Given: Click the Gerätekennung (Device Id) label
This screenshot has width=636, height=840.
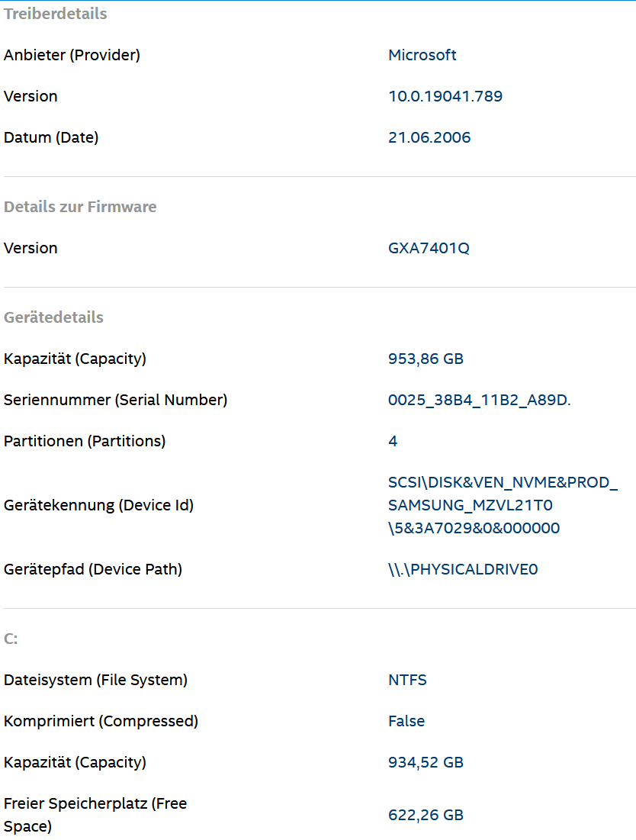Looking at the screenshot, I should pyautogui.click(x=98, y=505).
